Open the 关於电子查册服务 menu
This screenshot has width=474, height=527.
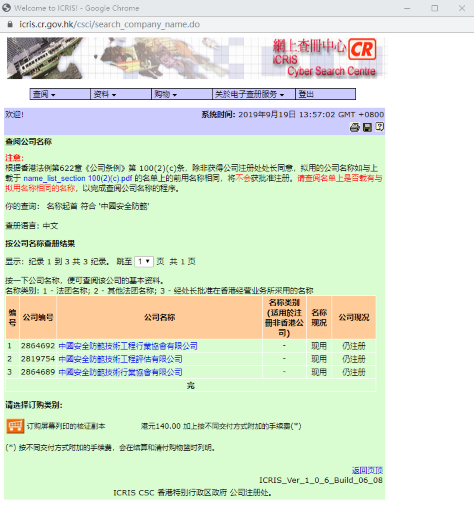tap(254, 94)
